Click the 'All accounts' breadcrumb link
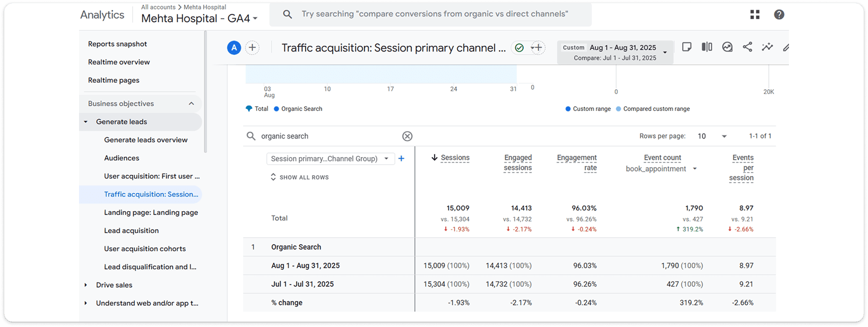 (x=158, y=7)
